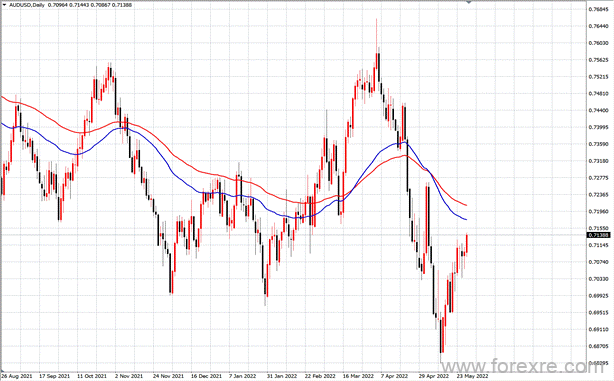Image resolution: width=614 pixels, height=381 pixels.
Task: Click the 16 Mar 2022 date label
Action: click(x=358, y=376)
